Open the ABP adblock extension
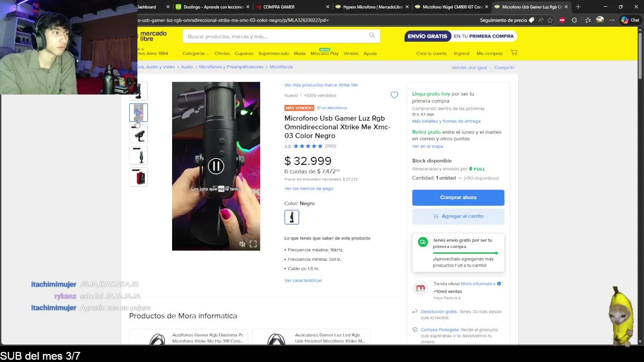The width and height of the screenshot is (644, 362). [x=562, y=20]
